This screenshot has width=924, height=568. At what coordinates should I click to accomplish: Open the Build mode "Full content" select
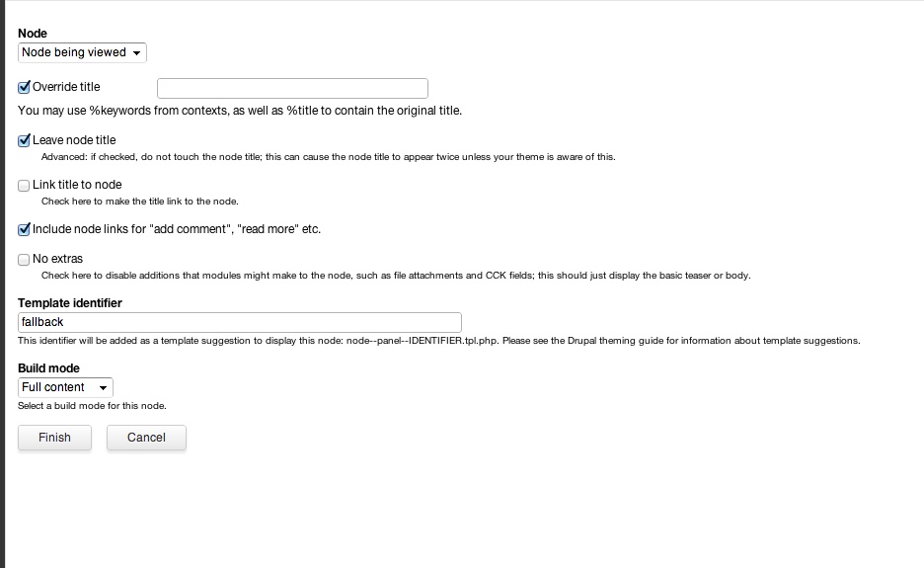point(65,387)
